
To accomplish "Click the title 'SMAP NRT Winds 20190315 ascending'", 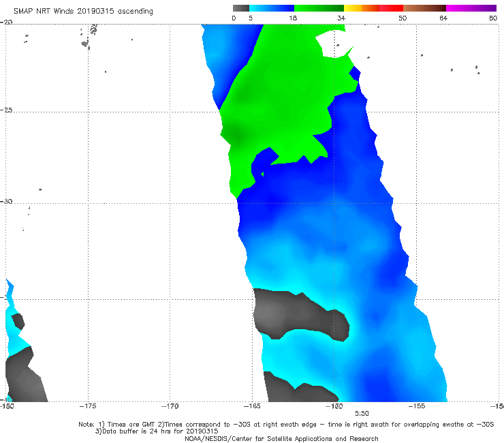I will click(x=83, y=11).
